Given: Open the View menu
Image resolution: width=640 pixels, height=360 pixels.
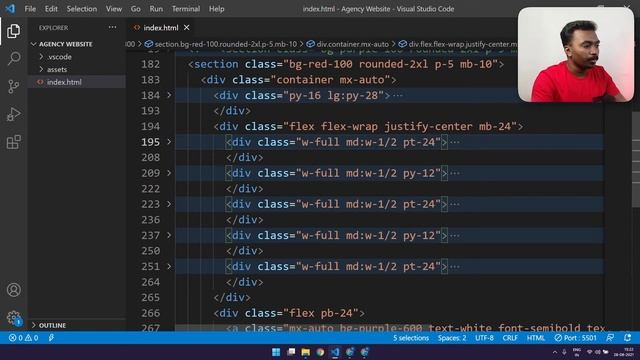Looking at the screenshot, I should pos(113,9).
